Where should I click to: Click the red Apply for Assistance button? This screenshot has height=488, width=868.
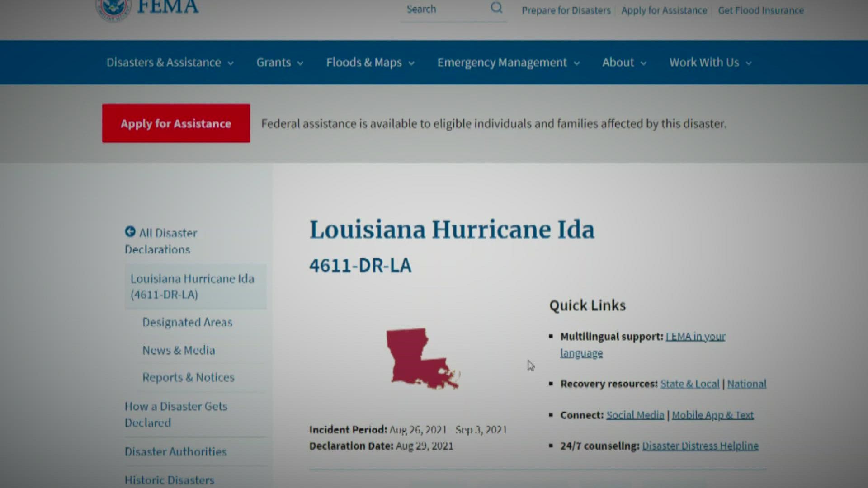pyautogui.click(x=176, y=123)
